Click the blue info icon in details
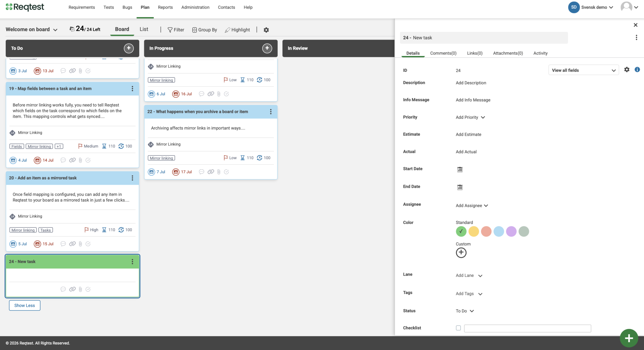The image size is (644, 350). pos(637,70)
